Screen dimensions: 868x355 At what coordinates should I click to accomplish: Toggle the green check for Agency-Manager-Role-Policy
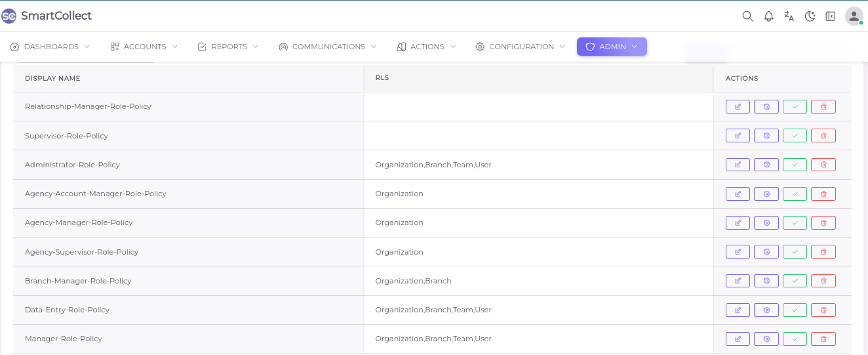[795, 222]
